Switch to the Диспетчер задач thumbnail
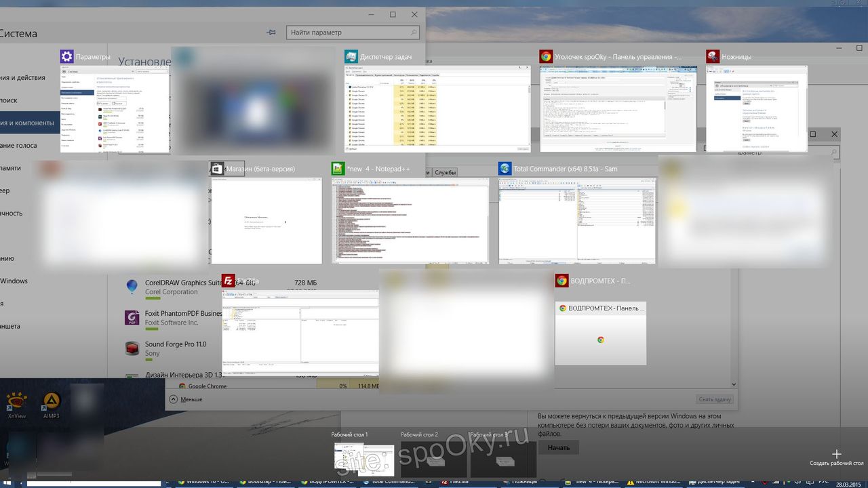Image resolution: width=868 pixels, height=488 pixels. point(436,108)
